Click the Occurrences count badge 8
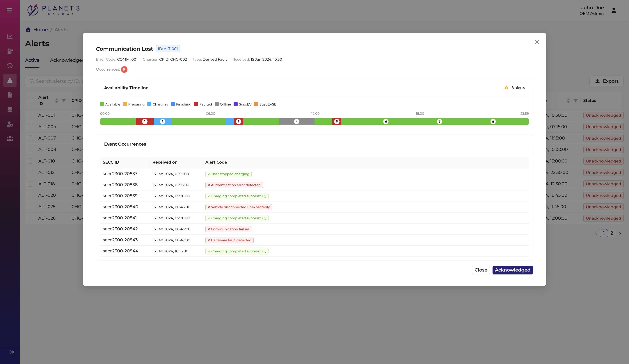The height and width of the screenshot is (364, 629). [x=124, y=69]
